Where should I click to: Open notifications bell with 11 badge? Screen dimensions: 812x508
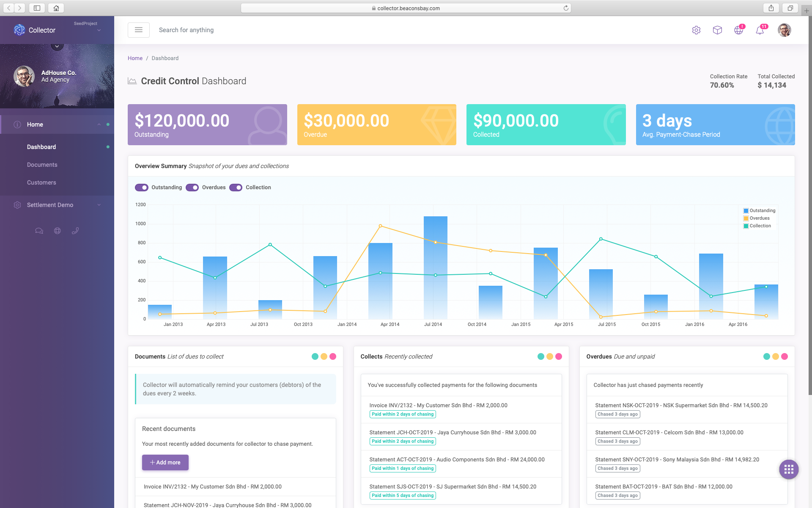pos(760,30)
